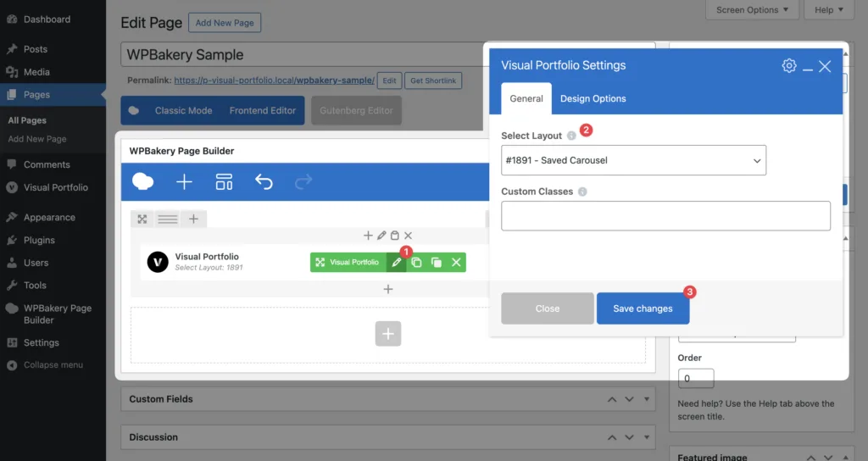This screenshot has height=461, width=868.
Task: Show the Custom Classes info tooltip icon
Action: 582,192
